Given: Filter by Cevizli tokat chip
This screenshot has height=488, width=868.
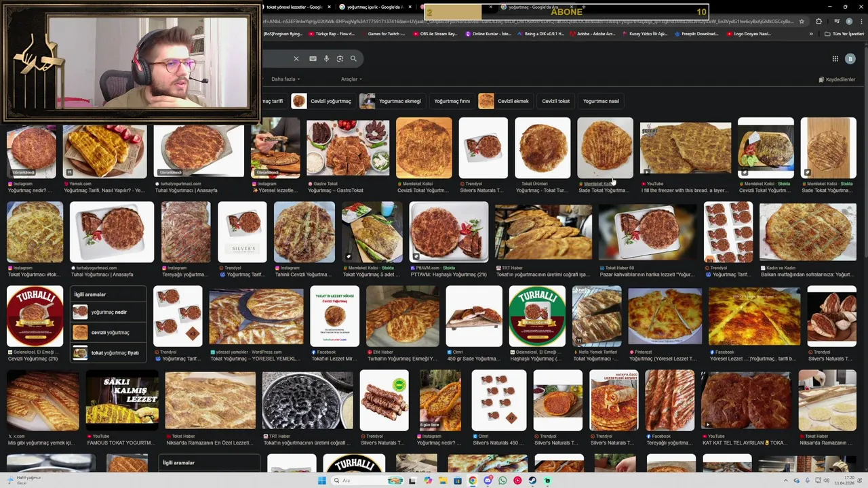Looking at the screenshot, I should click(555, 101).
